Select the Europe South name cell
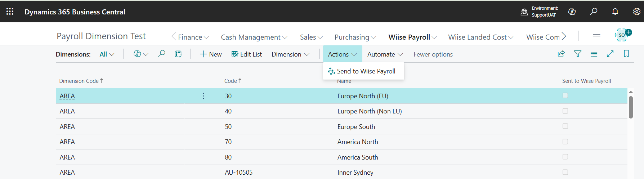The height and width of the screenshot is (179, 644). coord(356,127)
